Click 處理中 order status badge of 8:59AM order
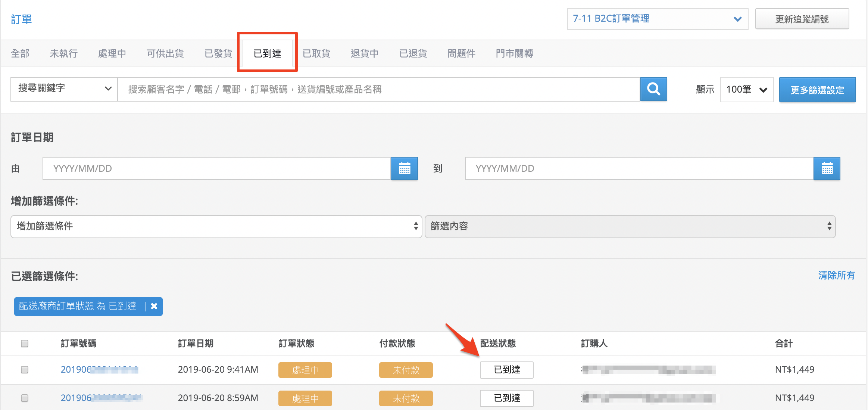868x410 pixels. [305, 398]
